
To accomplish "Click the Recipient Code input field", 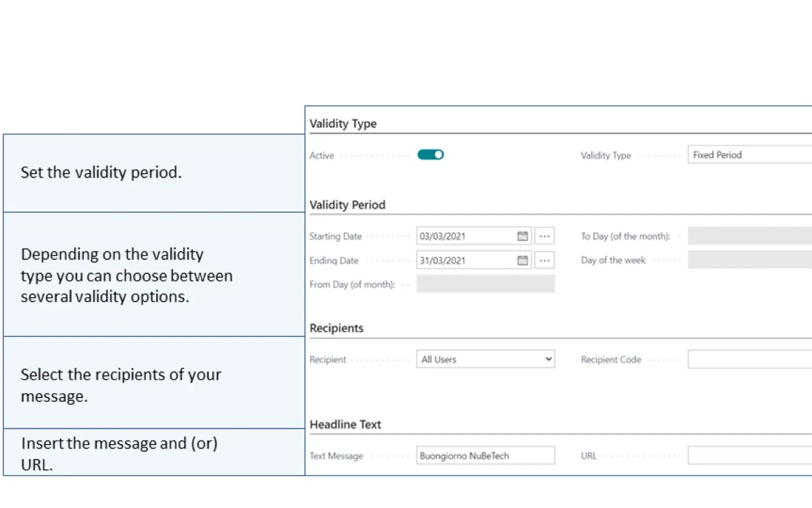I will [750, 359].
